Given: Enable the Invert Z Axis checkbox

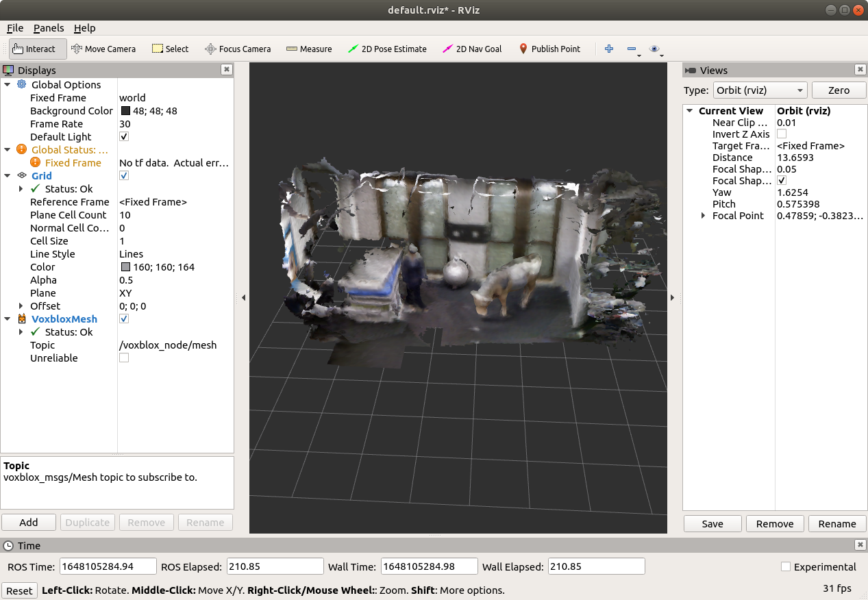Looking at the screenshot, I should (782, 134).
